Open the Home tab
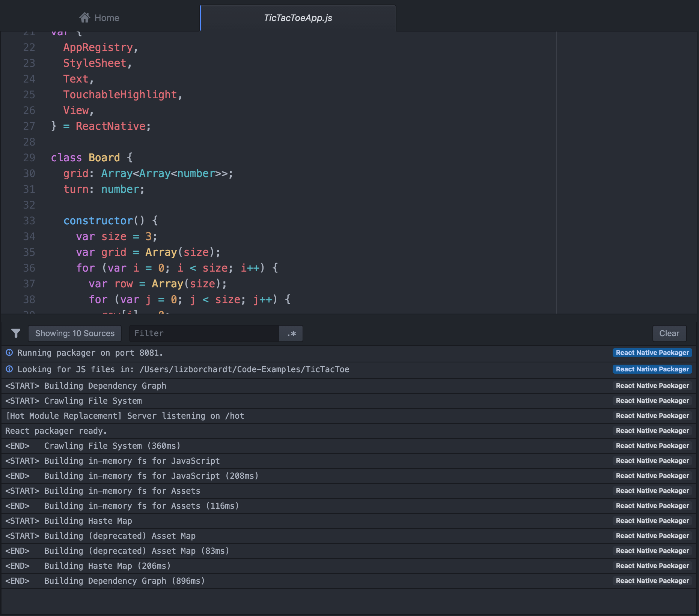The width and height of the screenshot is (699, 616). 99,18
